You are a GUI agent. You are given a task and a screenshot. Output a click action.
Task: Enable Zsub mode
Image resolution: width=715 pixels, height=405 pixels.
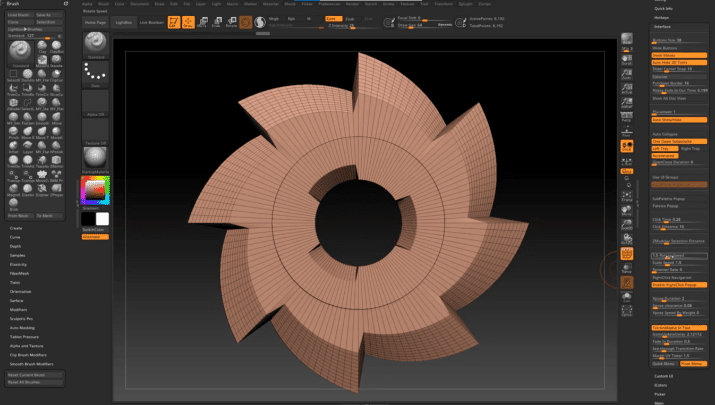[350, 19]
